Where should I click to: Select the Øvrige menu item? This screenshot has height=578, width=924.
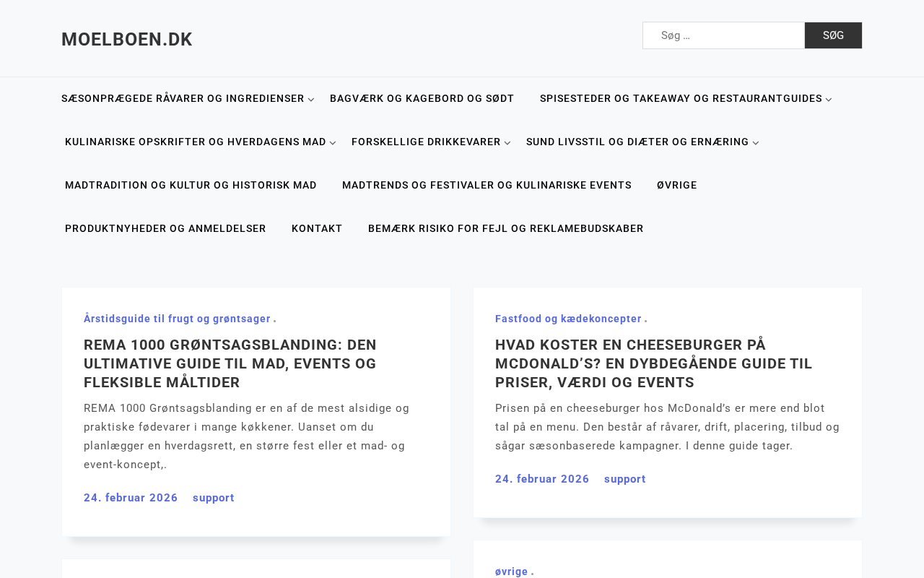[x=677, y=186]
